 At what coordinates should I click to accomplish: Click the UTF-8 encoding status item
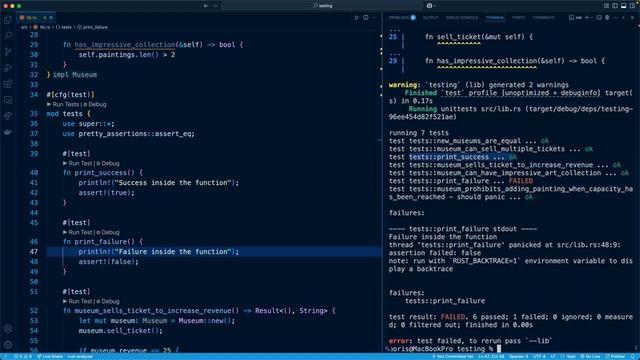coord(539,357)
